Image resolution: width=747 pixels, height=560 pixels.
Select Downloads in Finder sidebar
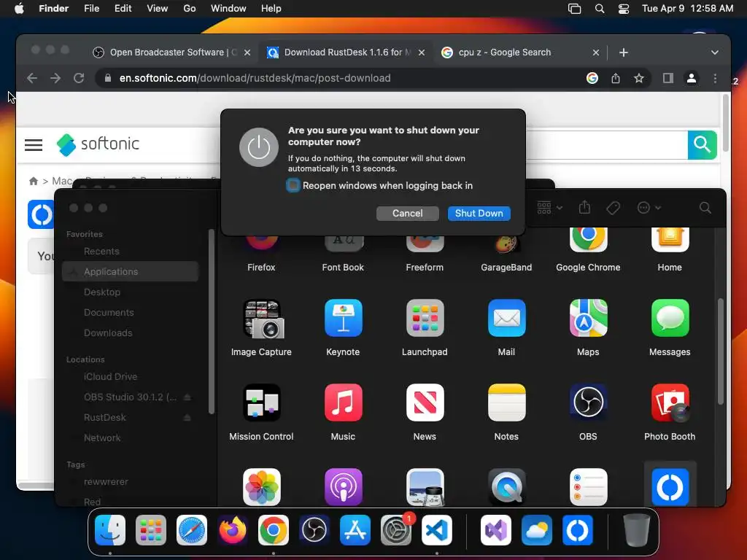(130, 332)
